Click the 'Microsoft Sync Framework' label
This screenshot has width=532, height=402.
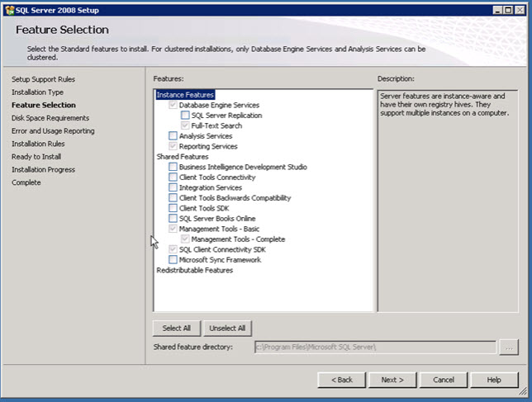pos(221,260)
